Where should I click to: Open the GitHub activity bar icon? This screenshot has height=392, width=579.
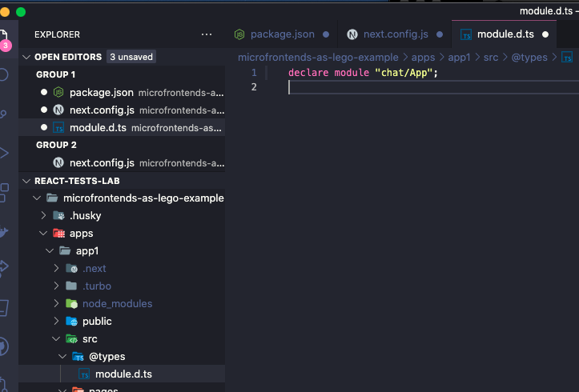tap(3, 346)
